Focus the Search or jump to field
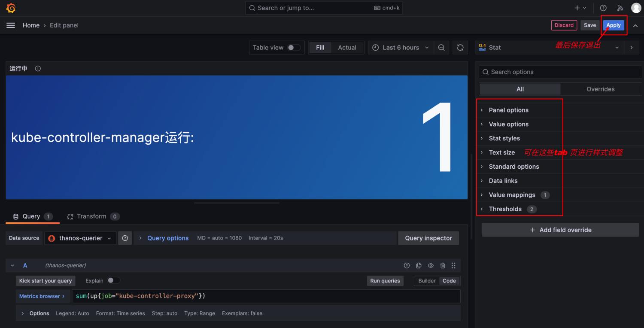The height and width of the screenshot is (328, 644). (x=324, y=8)
